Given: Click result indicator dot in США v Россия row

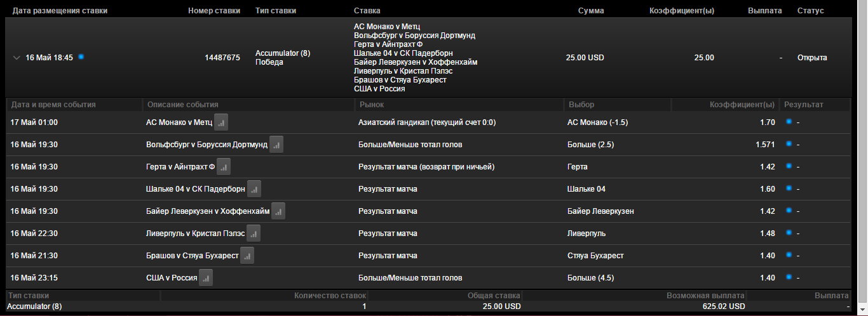Looking at the screenshot, I should (x=789, y=277).
